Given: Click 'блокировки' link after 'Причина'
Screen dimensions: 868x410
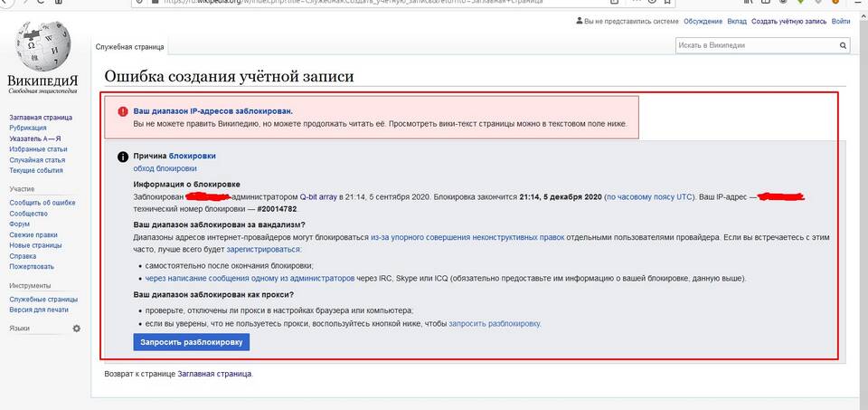Looking at the screenshot, I should pos(192,157).
